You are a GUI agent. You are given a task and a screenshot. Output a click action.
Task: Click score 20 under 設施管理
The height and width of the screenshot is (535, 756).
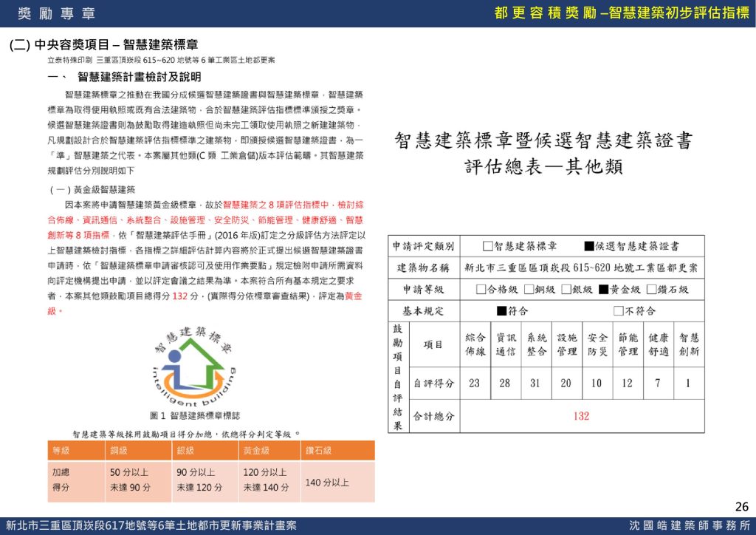(x=566, y=383)
